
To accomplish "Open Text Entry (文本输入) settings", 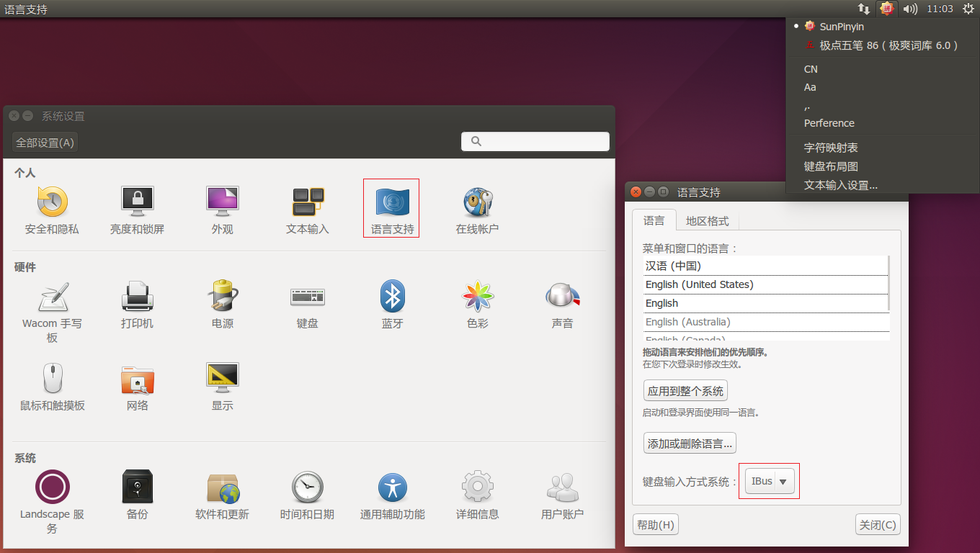I will [308, 210].
